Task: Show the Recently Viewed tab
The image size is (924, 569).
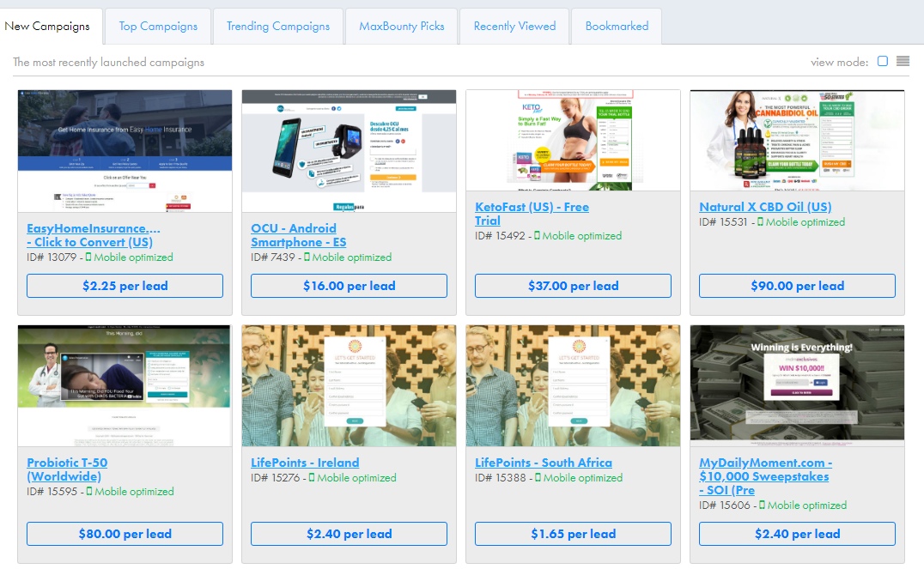Action: point(514,26)
